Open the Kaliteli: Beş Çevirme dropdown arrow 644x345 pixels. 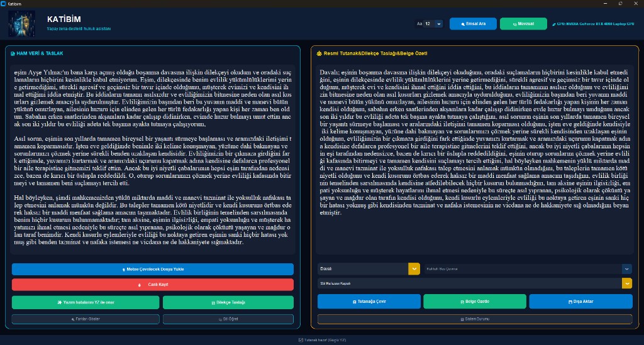coord(627,269)
